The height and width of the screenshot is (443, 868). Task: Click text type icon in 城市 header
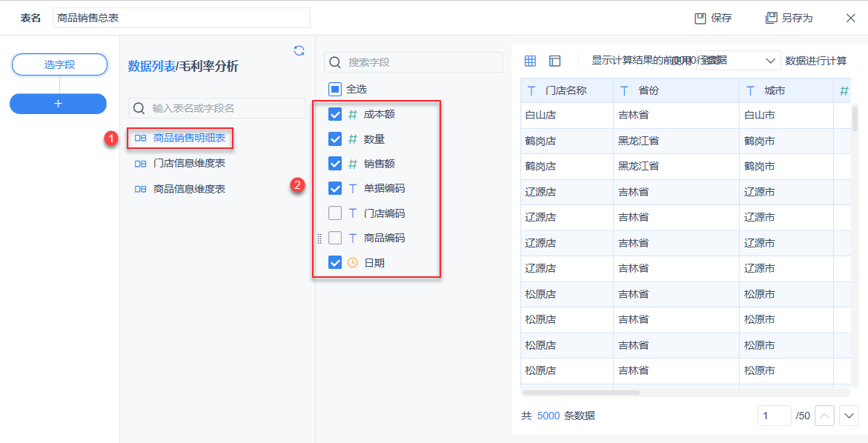coord(751,90)
